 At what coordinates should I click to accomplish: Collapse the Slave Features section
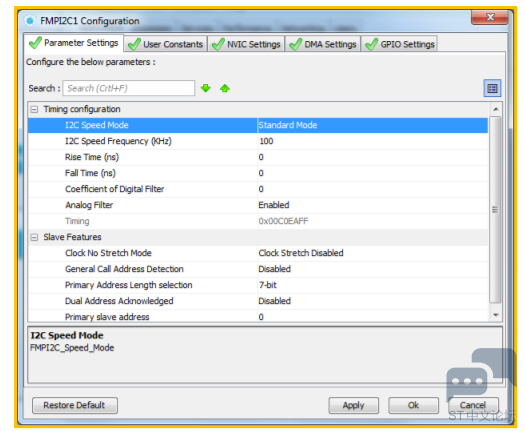34,237
